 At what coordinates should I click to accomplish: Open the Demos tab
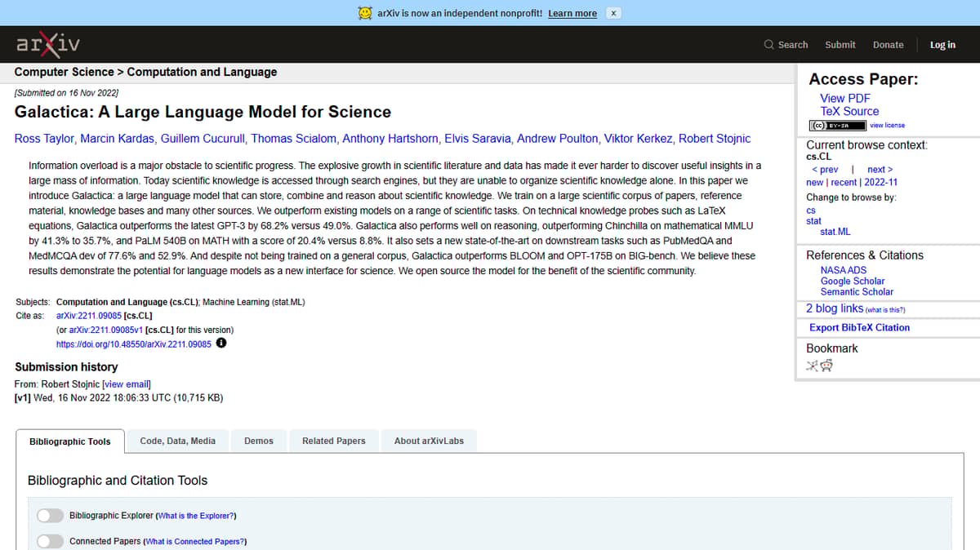tap(259, 441)
